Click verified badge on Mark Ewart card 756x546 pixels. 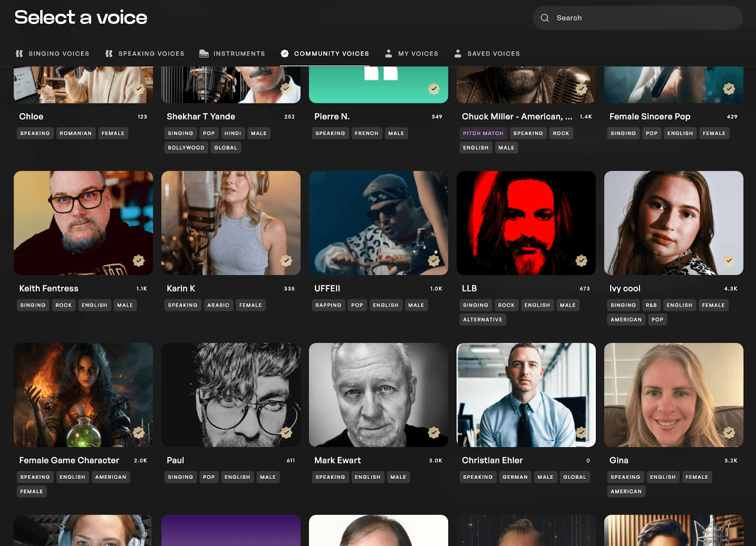434,432
